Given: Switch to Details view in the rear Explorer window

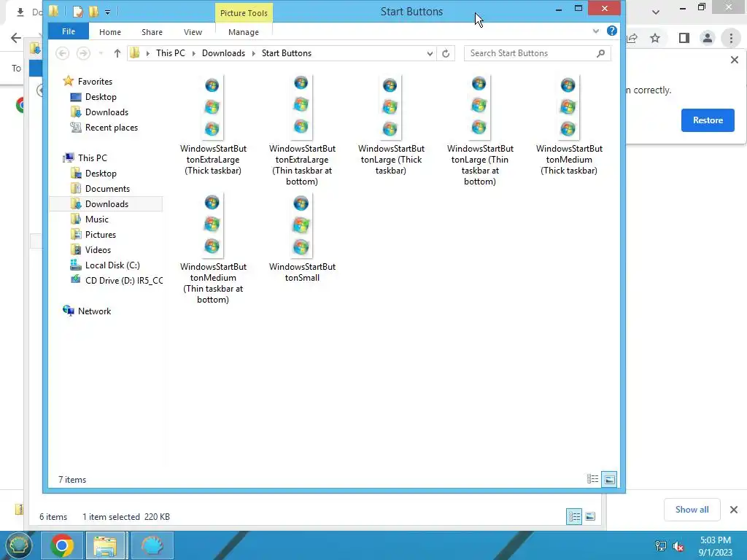Looking at the screenshot, I should [574, 516].
